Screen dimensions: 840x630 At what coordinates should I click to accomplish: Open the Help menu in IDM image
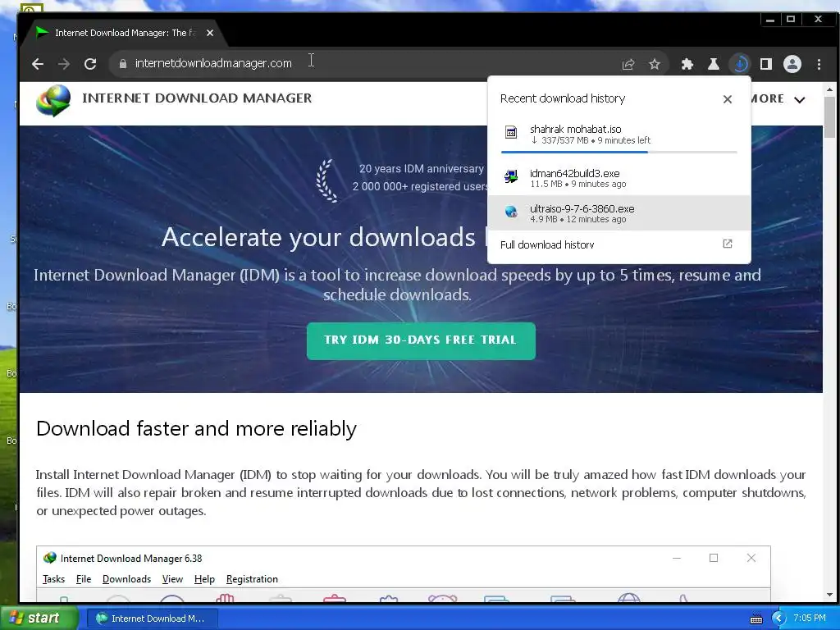[204, 579]
